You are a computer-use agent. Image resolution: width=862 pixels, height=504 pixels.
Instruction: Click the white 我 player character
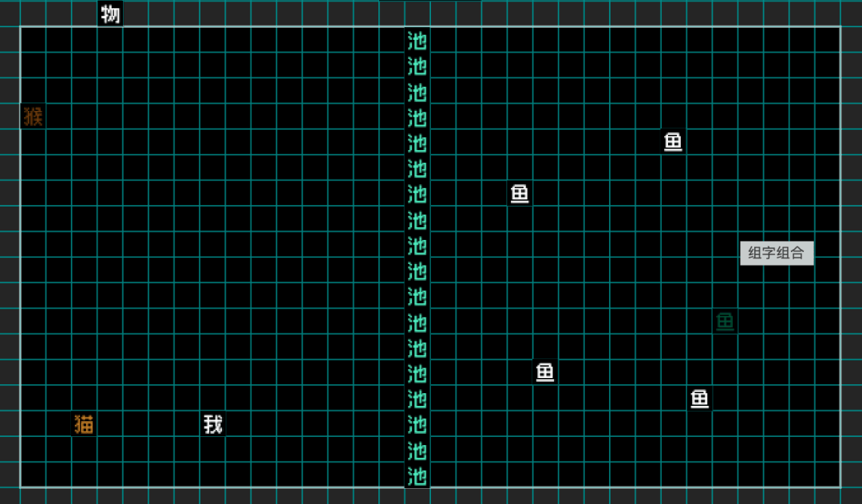pos(212,424)
